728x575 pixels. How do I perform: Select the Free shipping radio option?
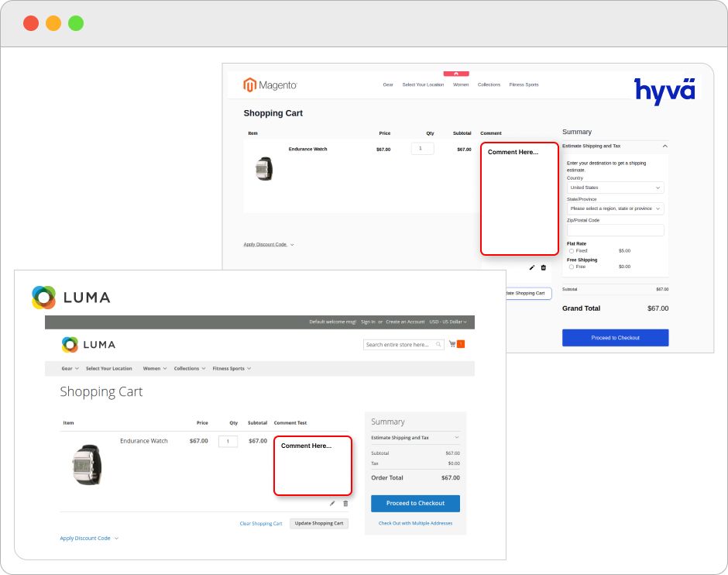572,267
